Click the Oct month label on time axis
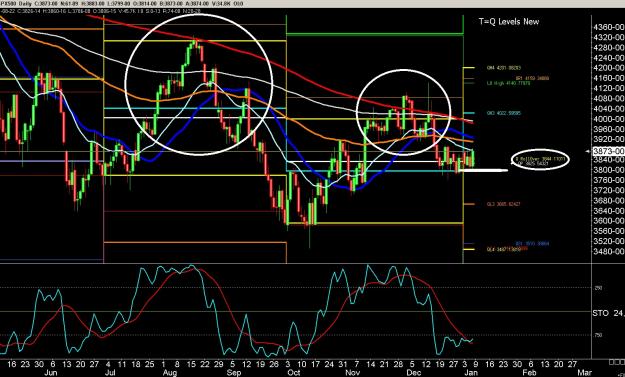 [294, 373]
